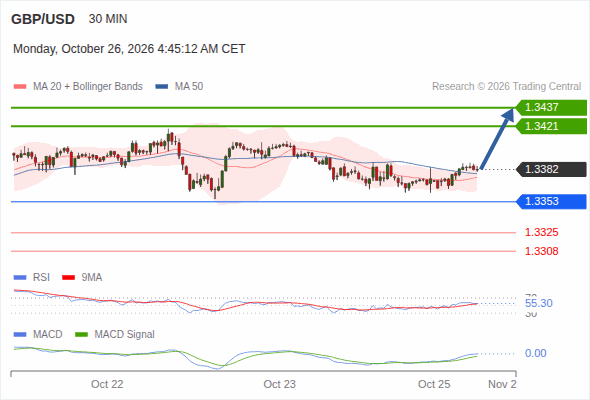
Task: Click the 1.3308 red support label
Action: 541,251
